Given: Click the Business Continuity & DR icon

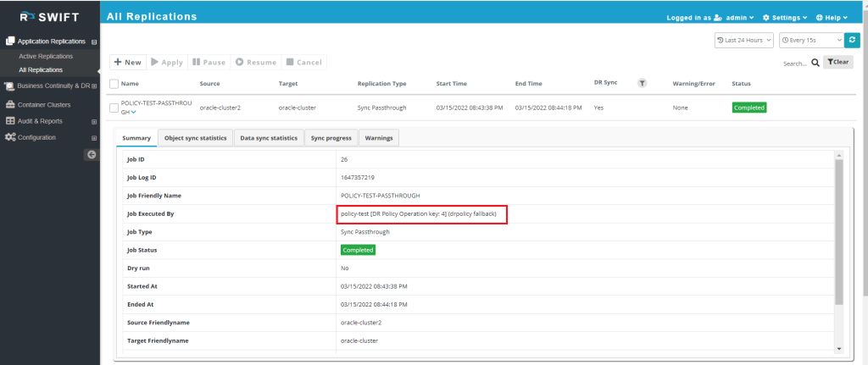Looking at the screenshot, I should click(10, 86).
